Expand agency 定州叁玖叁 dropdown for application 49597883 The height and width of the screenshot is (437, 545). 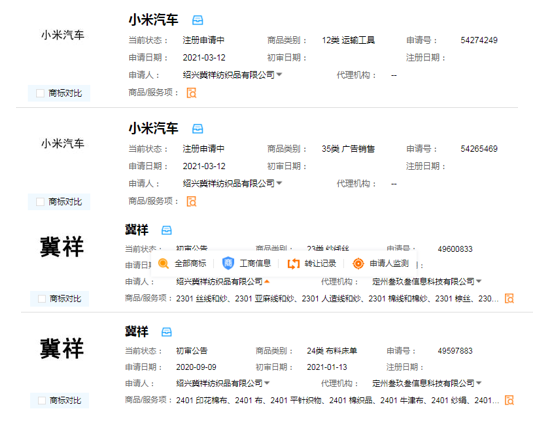[x=479, y=383]
